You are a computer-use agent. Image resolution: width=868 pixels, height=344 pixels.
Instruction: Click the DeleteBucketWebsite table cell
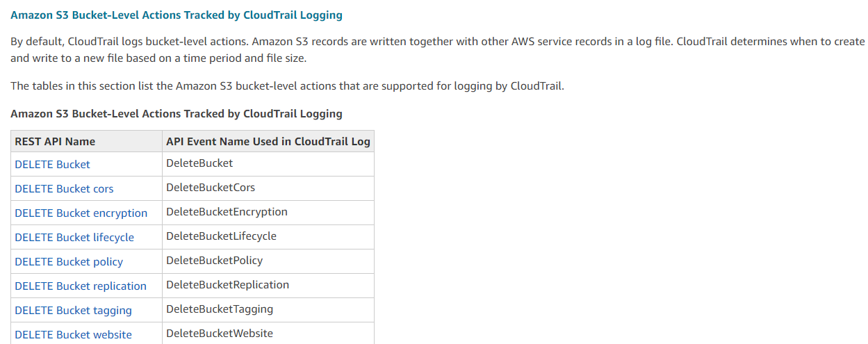click(220, 334)
